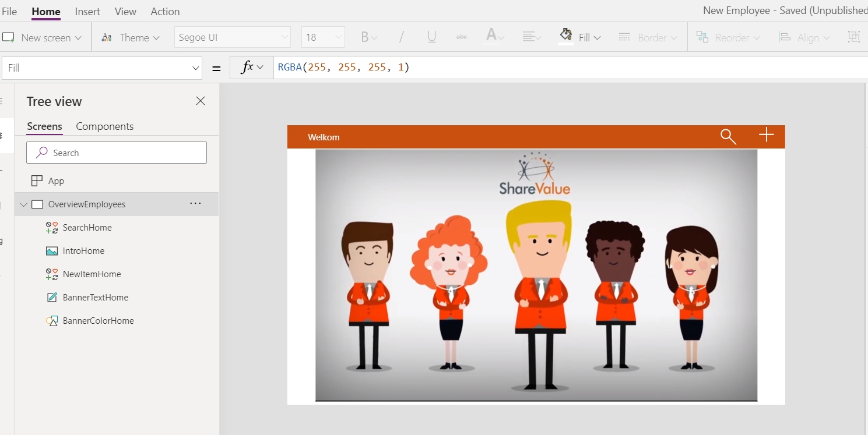This screenshot has width=868, height=435.
Task: Open the OverviewEmployees more options menu
Action: point(195,204)
